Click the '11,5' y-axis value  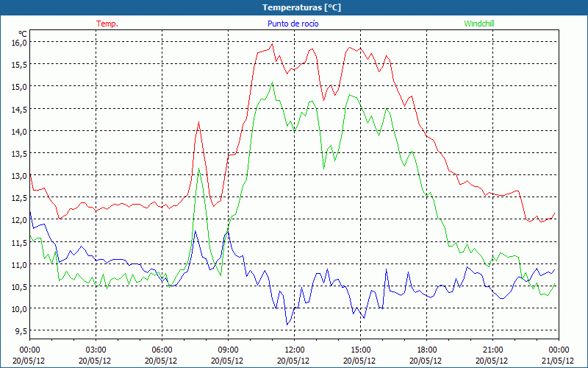click(19, 242)
